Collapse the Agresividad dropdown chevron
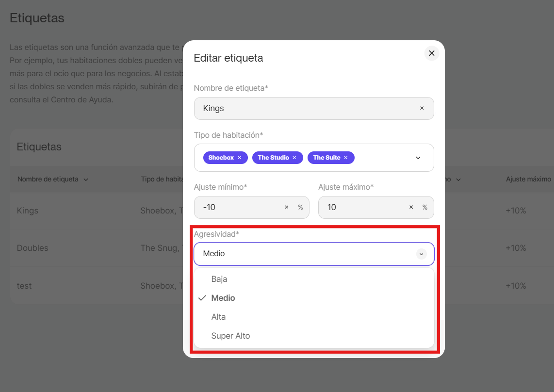Image resolution: width=554 pixels, height=392 pixels. coord(421,254)
